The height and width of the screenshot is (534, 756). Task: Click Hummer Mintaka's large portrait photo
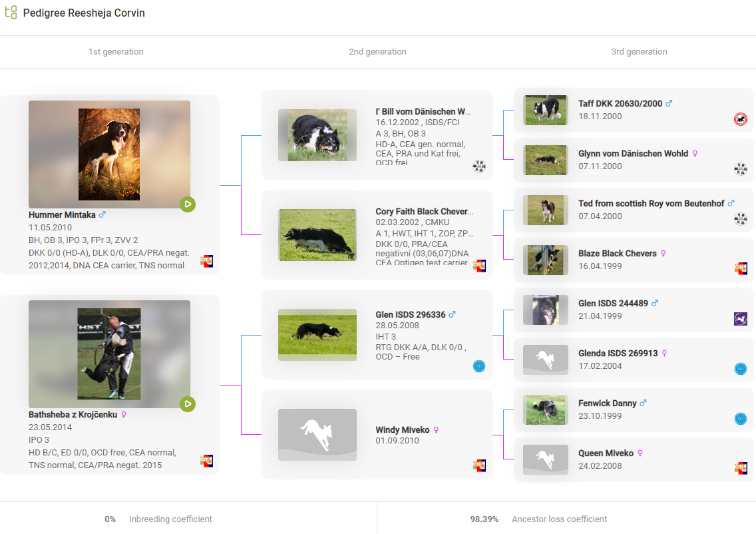(x=109, y=154)
